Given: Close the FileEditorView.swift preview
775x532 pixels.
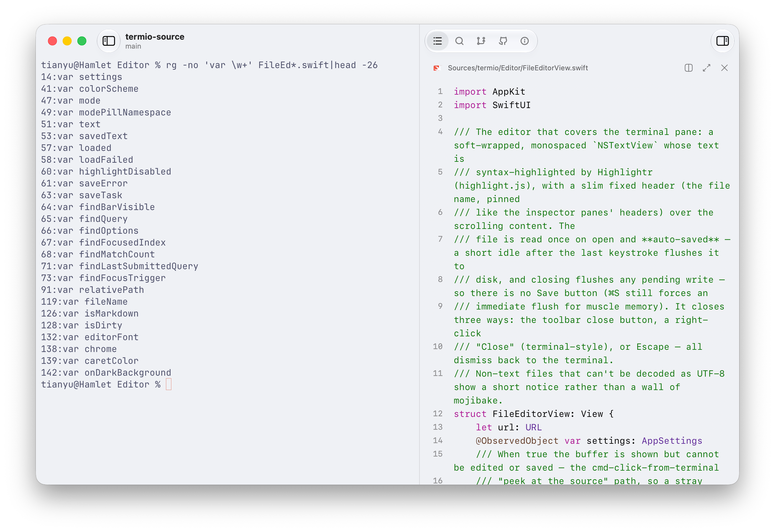Looking at the screenshot, I should coord(724,68).
